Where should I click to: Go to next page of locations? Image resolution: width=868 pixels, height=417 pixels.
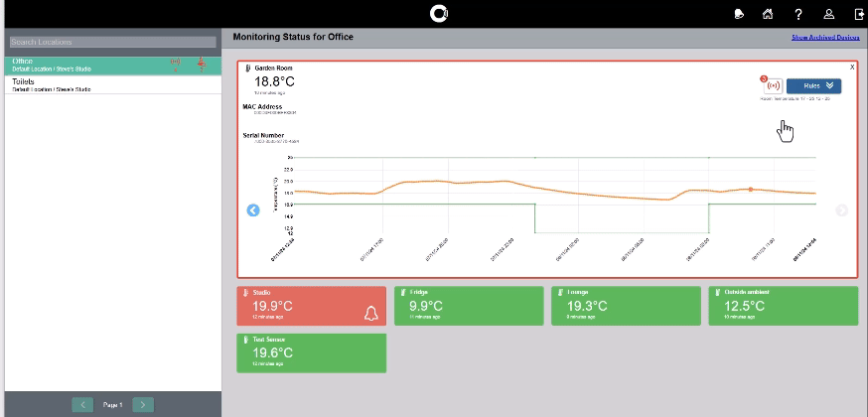pyautogui.click(x=144, y=404)
